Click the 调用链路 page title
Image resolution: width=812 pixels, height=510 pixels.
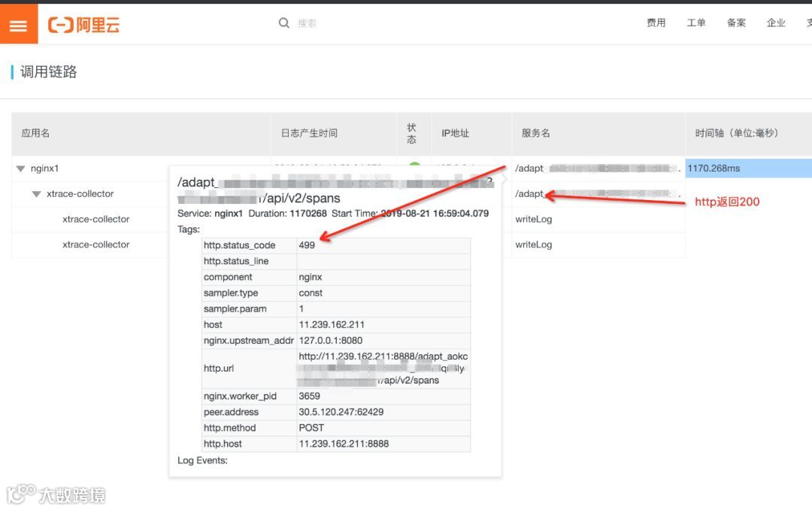[x=48, y=71]
